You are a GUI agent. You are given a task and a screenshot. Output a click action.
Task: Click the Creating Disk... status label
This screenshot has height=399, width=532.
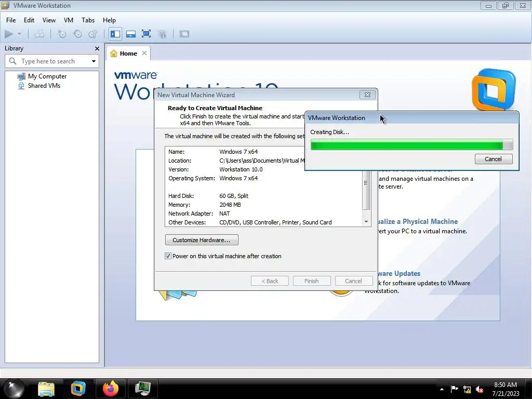(329, 132)
